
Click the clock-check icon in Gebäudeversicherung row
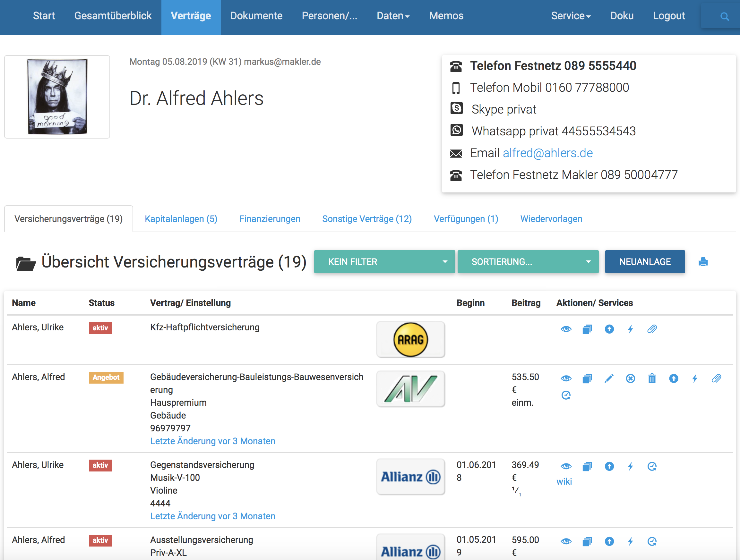coord(566,395)
